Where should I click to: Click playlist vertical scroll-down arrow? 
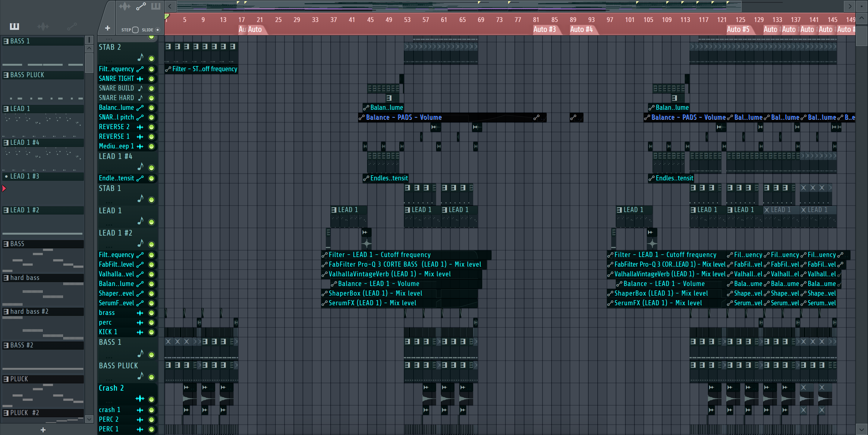[x=862, y=430]
